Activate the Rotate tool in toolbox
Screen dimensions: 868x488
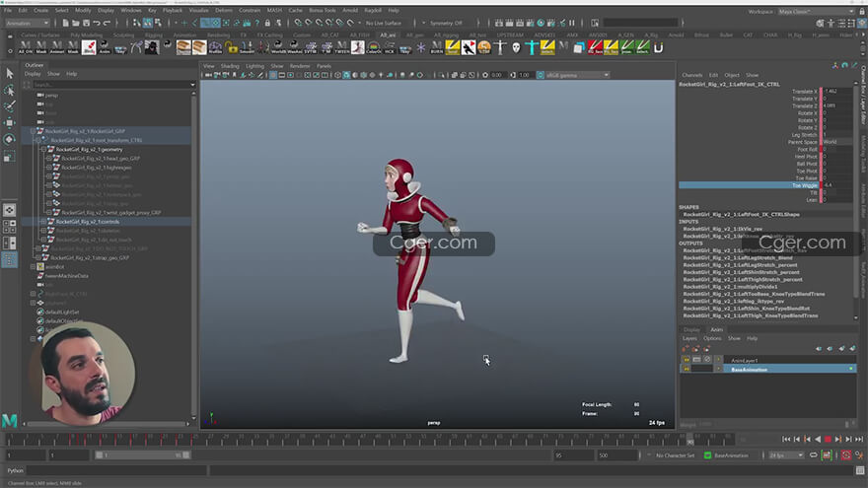10,139
